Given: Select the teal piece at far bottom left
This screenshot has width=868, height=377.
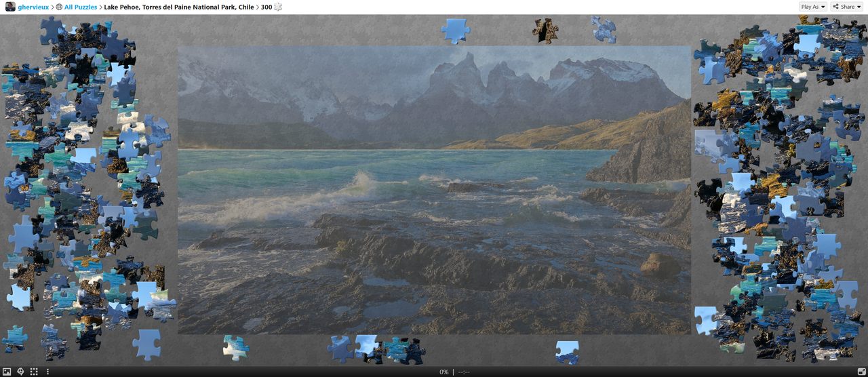Looking at the screenshot, I should point(14,338).
